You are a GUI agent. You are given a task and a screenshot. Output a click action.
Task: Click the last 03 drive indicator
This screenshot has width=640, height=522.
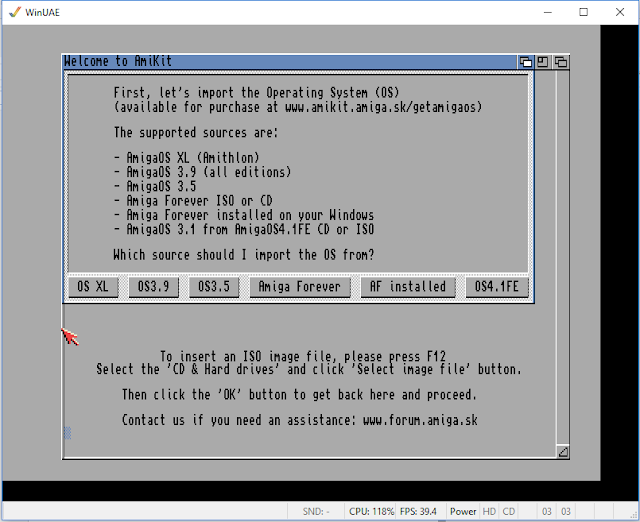(x=566, y=511)
